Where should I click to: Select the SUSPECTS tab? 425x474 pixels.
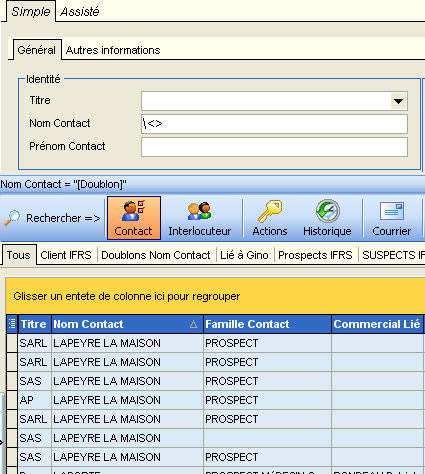392,255
